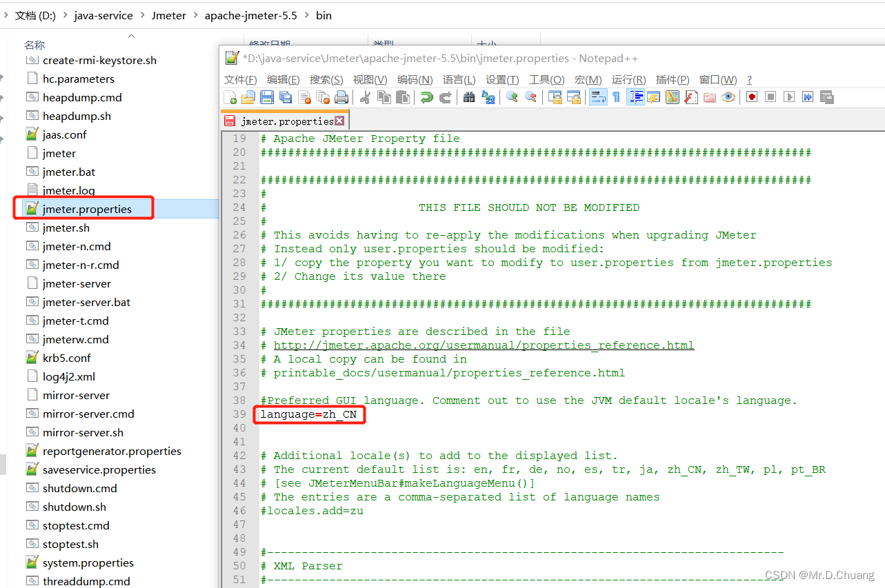Image resolution: width=885 pixels, height=588 pixels.
Task: Open the 搜索(S) menu
Action: [x=326, y=80]
